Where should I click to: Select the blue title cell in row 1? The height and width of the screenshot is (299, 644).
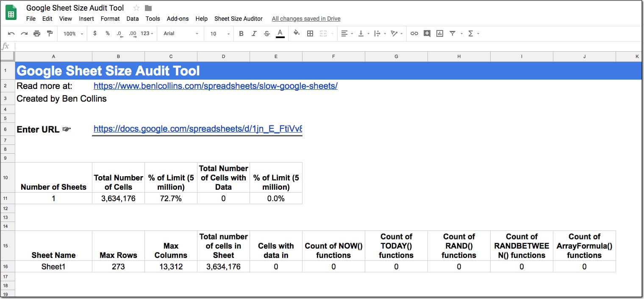[328, 71]
